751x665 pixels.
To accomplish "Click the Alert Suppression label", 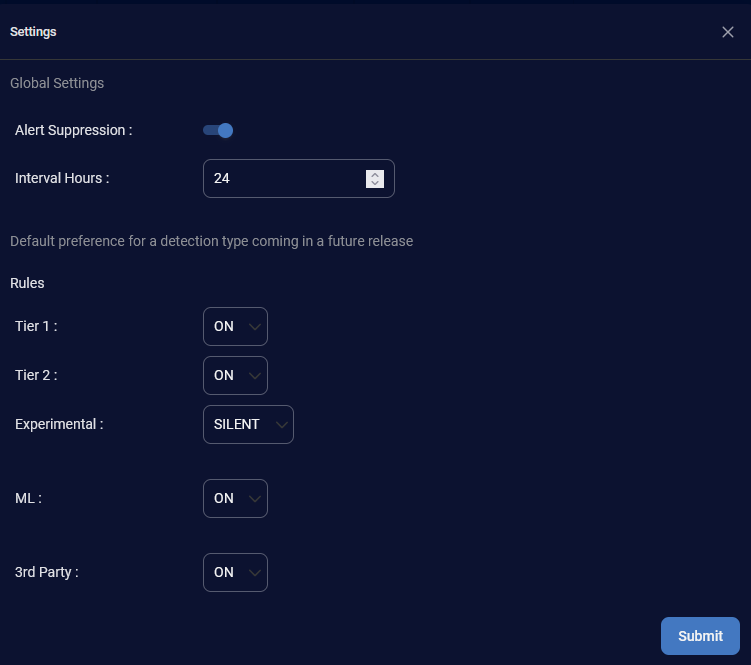I will point(73,130).
